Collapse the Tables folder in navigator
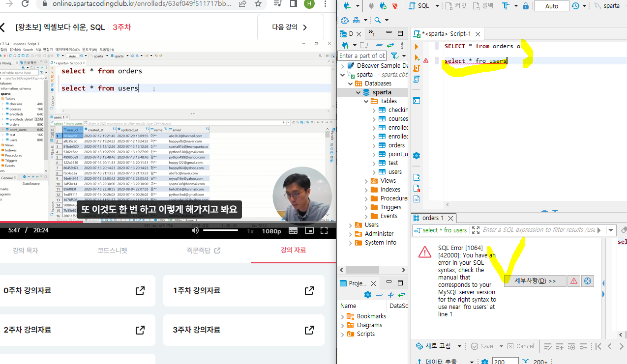This screenshot has width=627, height=364. [365, 101]
